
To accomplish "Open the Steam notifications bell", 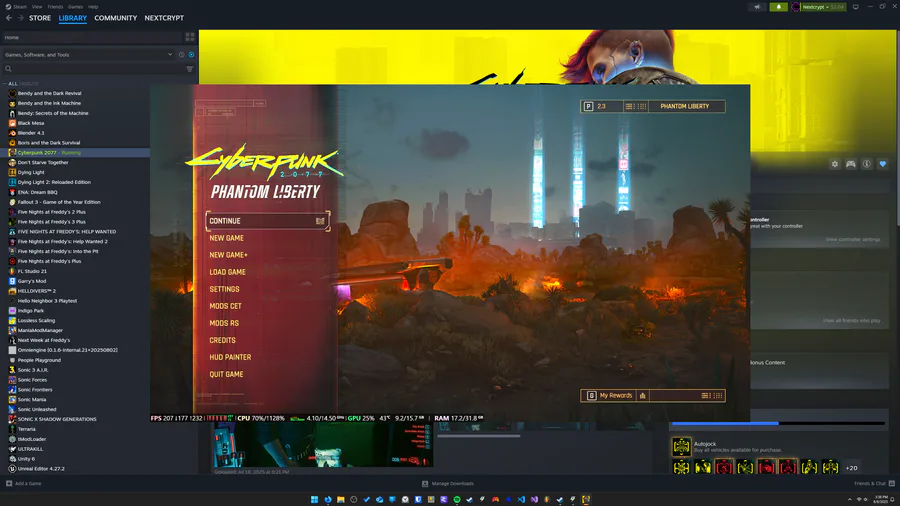I will point(778,7).
